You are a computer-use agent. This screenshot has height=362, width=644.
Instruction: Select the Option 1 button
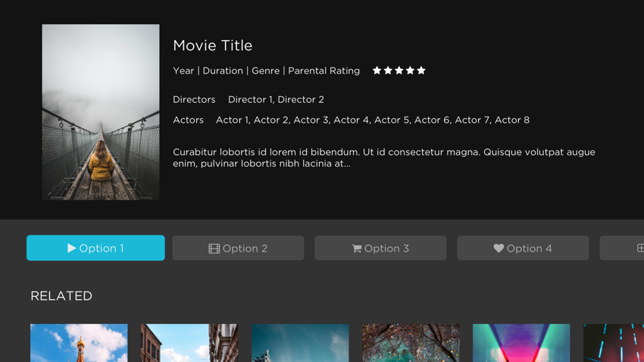coord(95,248)
